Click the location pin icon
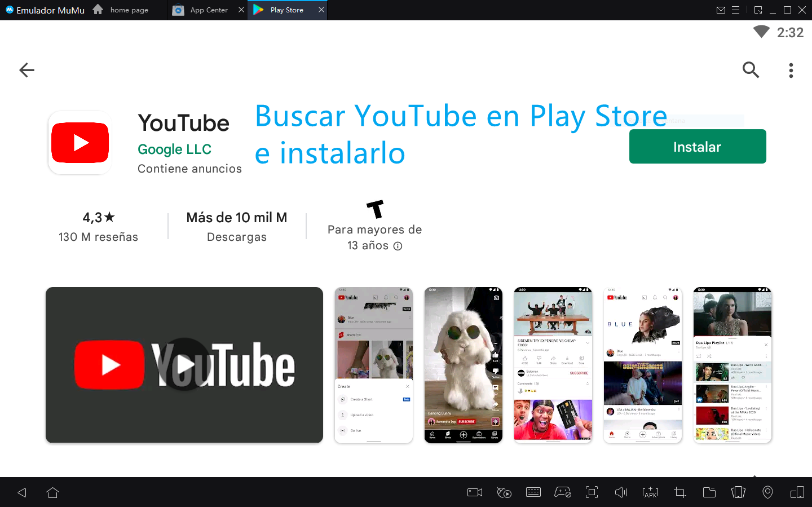812x507 pixels. click(x=767, y=492)
